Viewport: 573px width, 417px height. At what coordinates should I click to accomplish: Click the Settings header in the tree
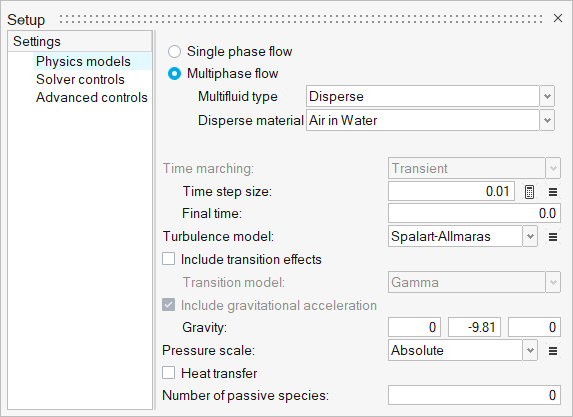pos(80,41)
